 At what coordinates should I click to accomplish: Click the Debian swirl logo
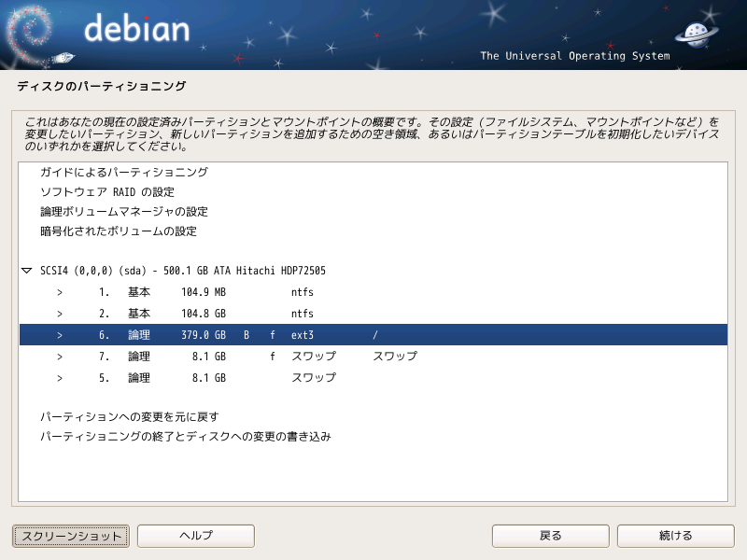point(30,35)
